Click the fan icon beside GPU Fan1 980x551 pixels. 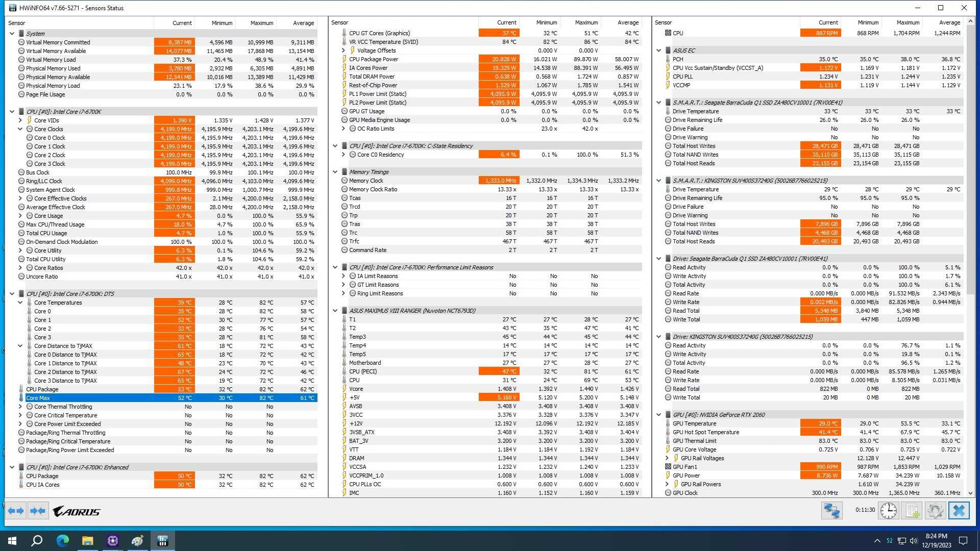(x=668, y=467)
